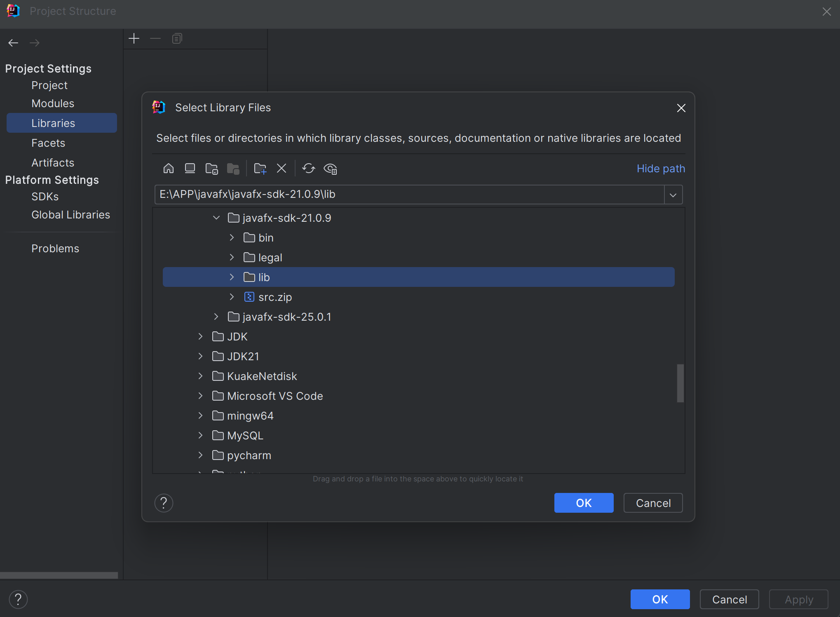Expand the src.zip archive
This screenshot has height=617, width=840.
[232, 297]
